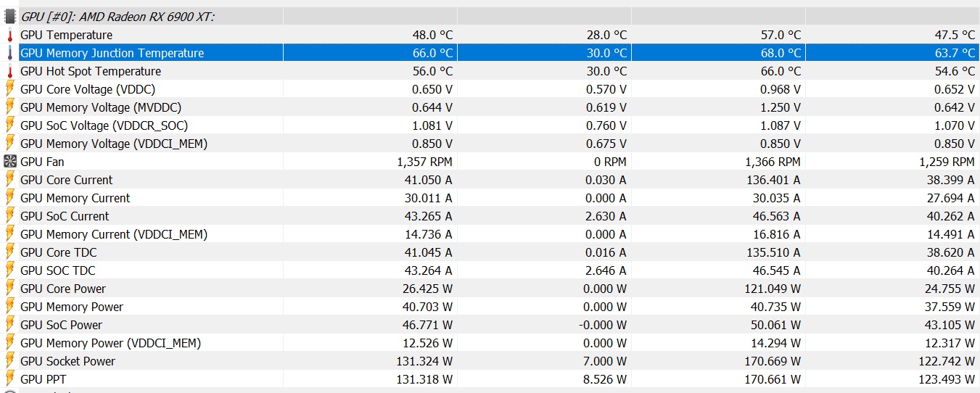Click lightning icon for GPU Memory Power (VDDCI_MEM)
Viewport: 980px width, 393px height.
(10, 343)
